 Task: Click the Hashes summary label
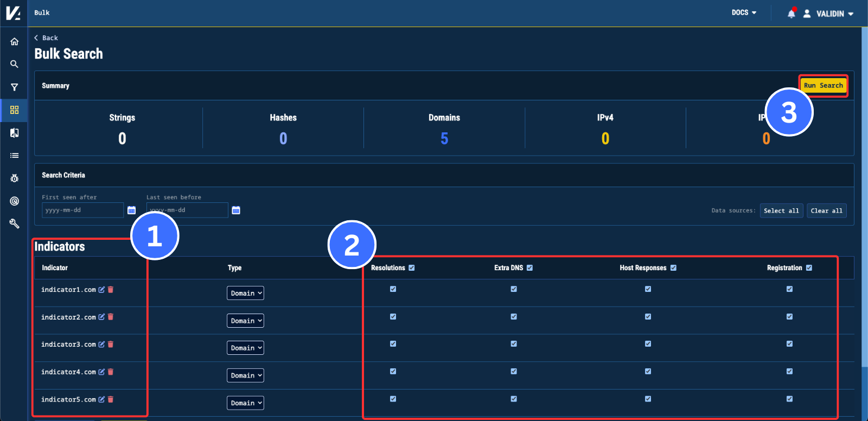(283, 118)
